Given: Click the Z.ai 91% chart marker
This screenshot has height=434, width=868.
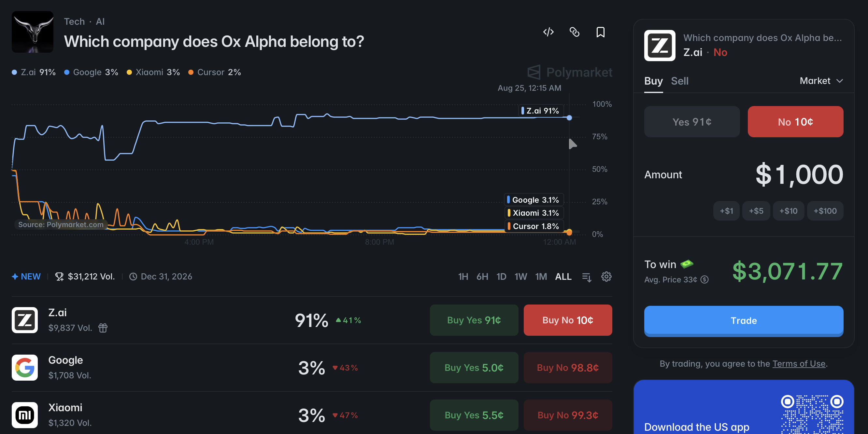Looking at the screenshot, I should pyautogui.click(x=569, y=117).
